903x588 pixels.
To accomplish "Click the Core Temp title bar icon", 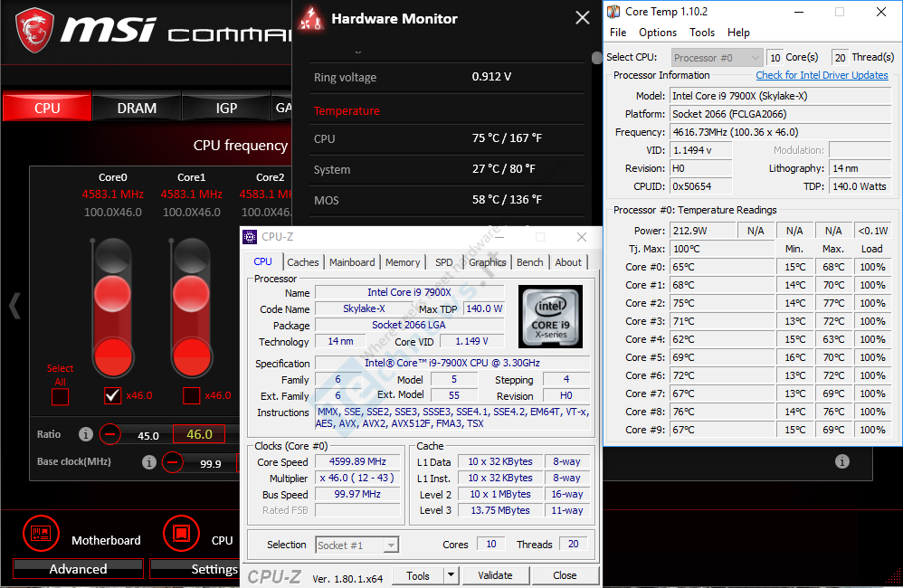I will [x=613, y=12].
